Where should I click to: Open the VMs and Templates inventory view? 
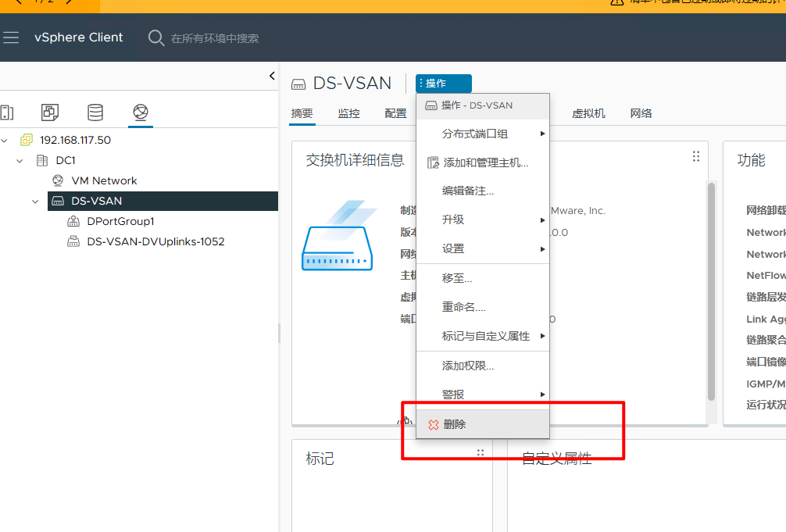[50, 112]
